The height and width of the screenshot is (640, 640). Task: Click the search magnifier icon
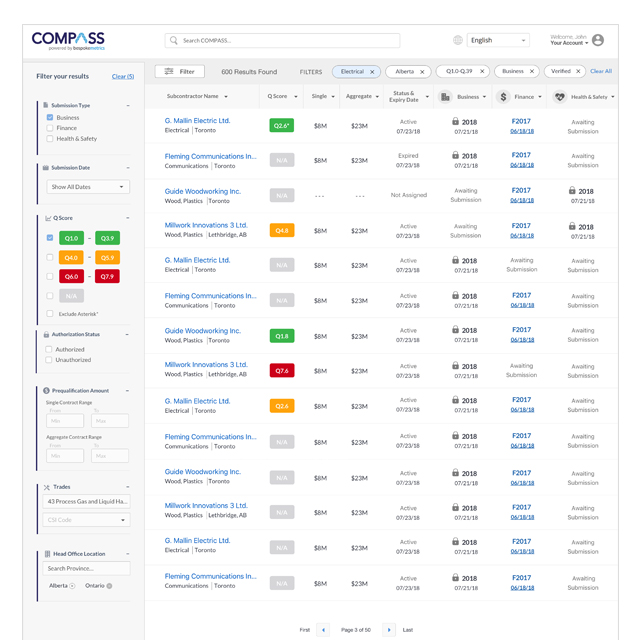click(174, 40)
